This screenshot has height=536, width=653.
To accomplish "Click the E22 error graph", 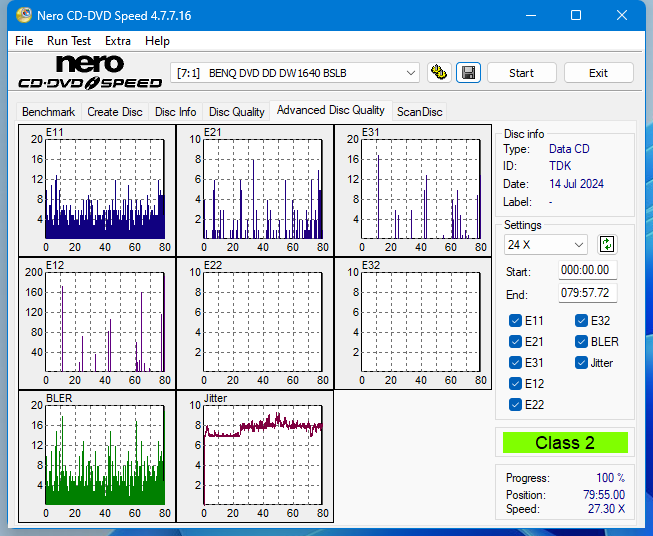I will click(x=255, y=323).
